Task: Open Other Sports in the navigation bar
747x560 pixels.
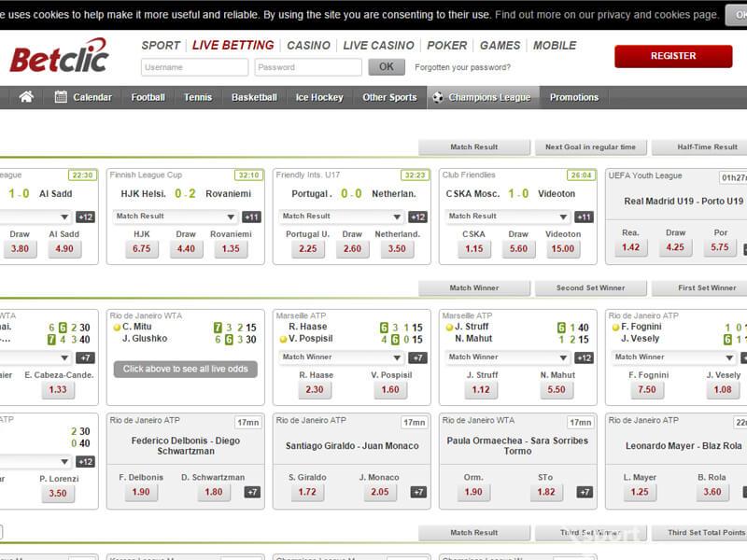Action: click(389, 97)
